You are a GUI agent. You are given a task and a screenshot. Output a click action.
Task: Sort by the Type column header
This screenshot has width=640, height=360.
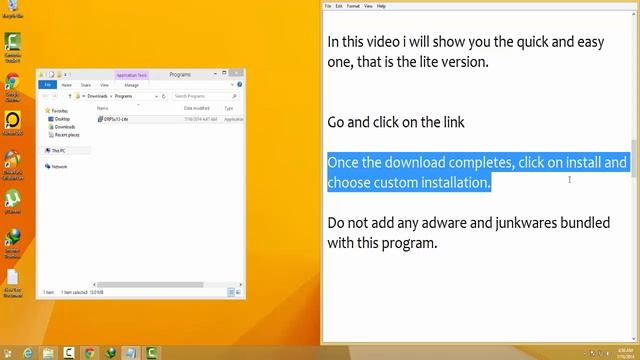pyautogui.click(x=229, y=108)
